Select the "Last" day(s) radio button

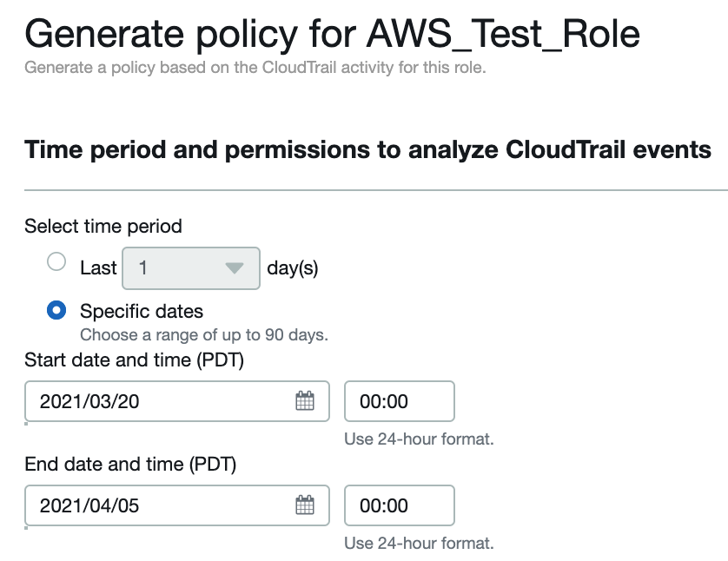click(56, 262)
